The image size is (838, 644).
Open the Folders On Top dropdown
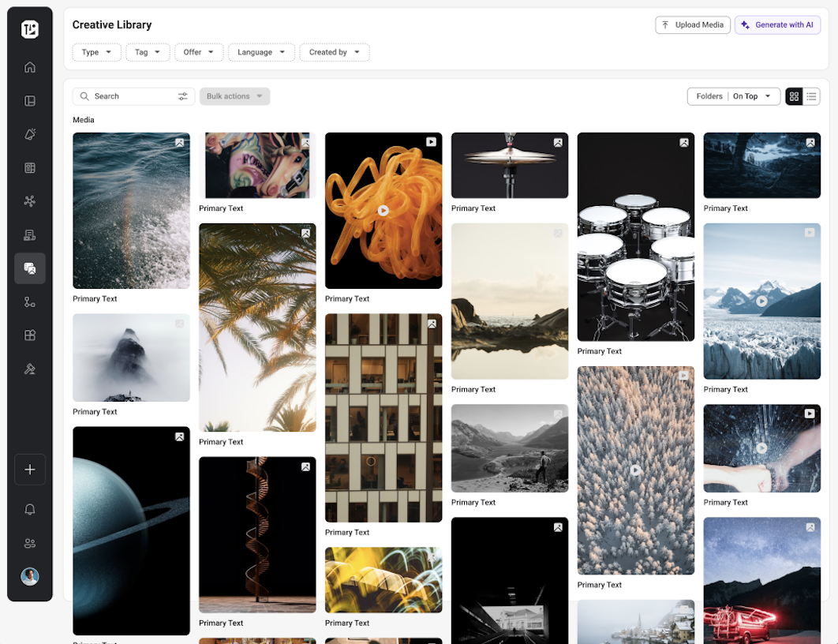tap(734, 96)
